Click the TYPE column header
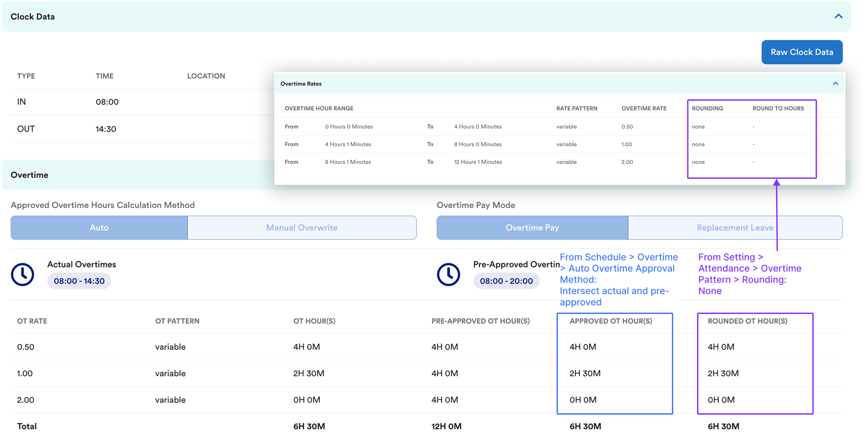This screenshot has height=442, width=868. 26,76
